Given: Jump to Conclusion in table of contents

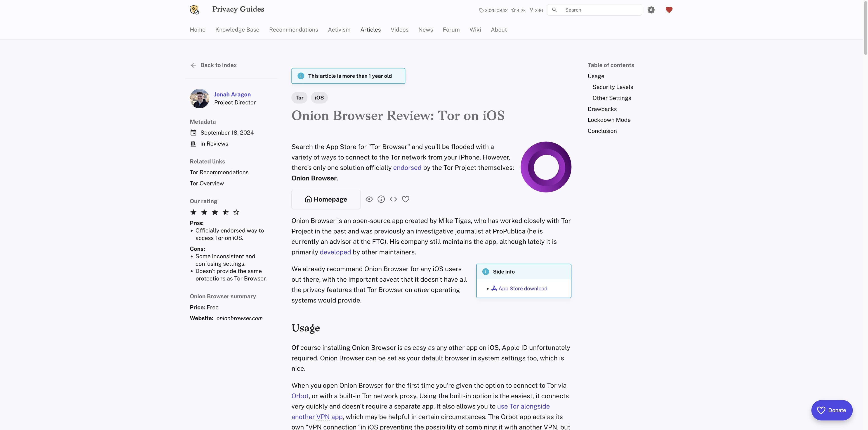Looking at the screenshot, I should pyautogui.click(x=602, y=131).
